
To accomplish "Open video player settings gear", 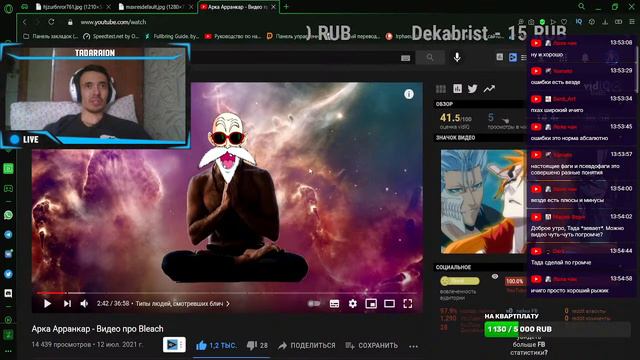I will tap(353, 304).
